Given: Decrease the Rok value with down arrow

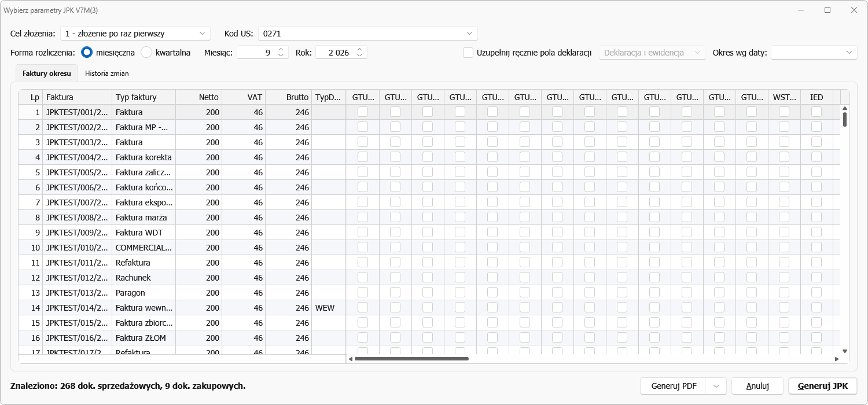Looking at the screenshot, I should pos(360,56).
